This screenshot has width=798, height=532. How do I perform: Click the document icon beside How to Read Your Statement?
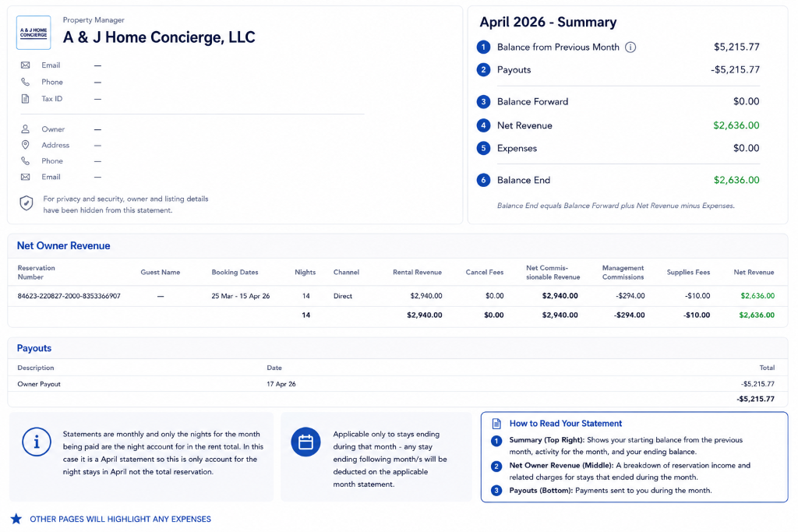click(496, 424)
